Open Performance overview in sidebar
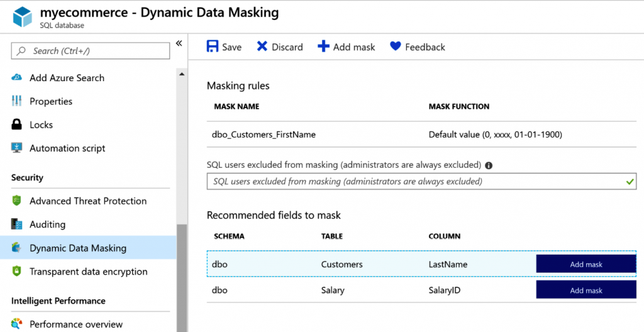644x332 pixels. pyautogui.click(x=76, y=324)
